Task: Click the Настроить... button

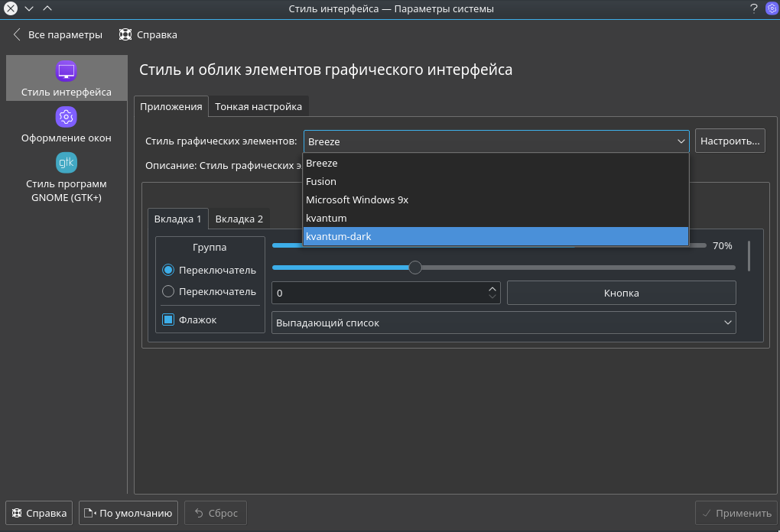Action: click(x=730, y=141)
